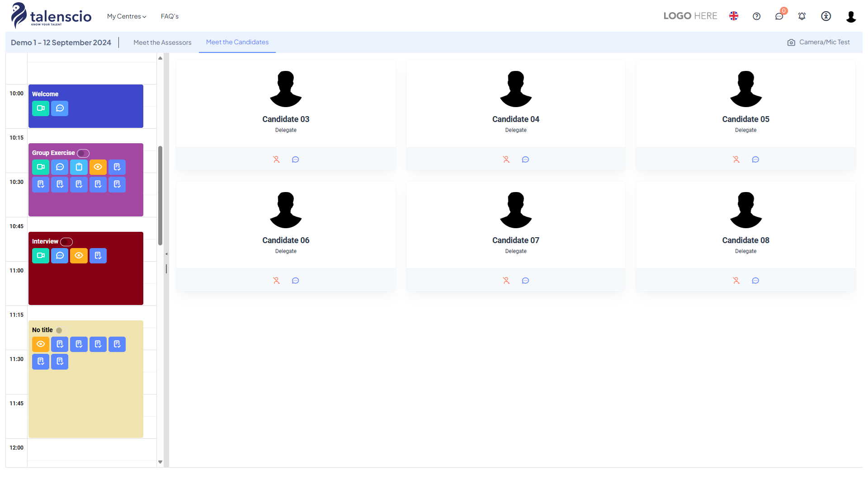
Task: Toggle the No title session switch
Action: point(61,330)
